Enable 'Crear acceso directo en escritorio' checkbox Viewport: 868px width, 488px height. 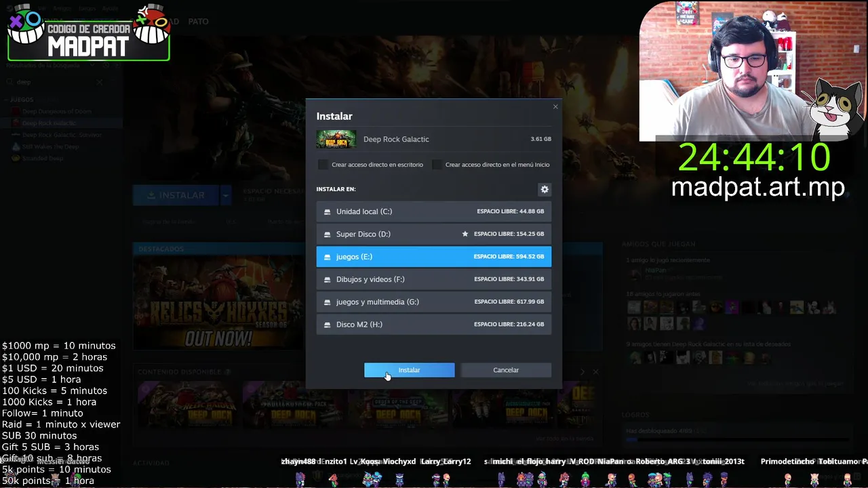coord(323,165)
